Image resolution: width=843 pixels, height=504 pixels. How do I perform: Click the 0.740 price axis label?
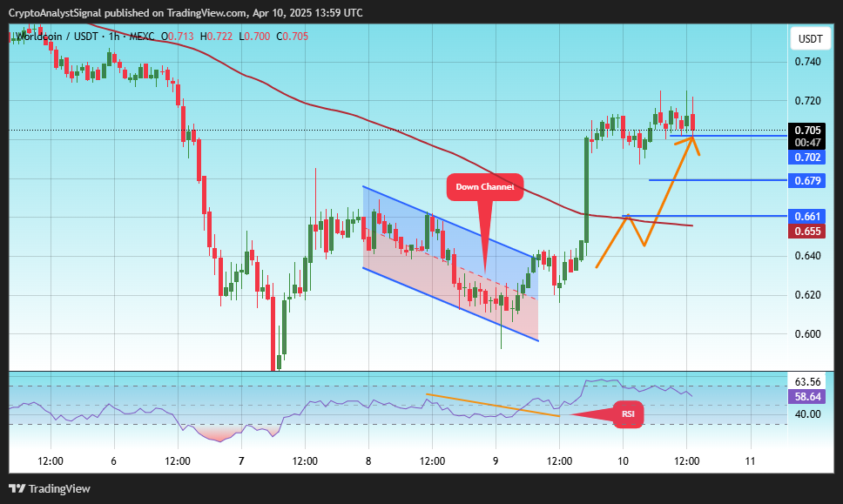pos(807,62)
